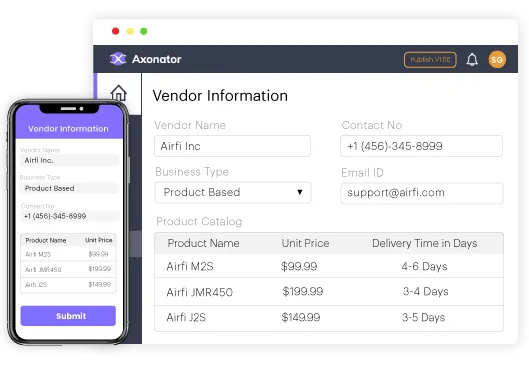Viewport: 529px width, 369px height.
Task: Tap Business Type field on phone
Action: point(70,188)
